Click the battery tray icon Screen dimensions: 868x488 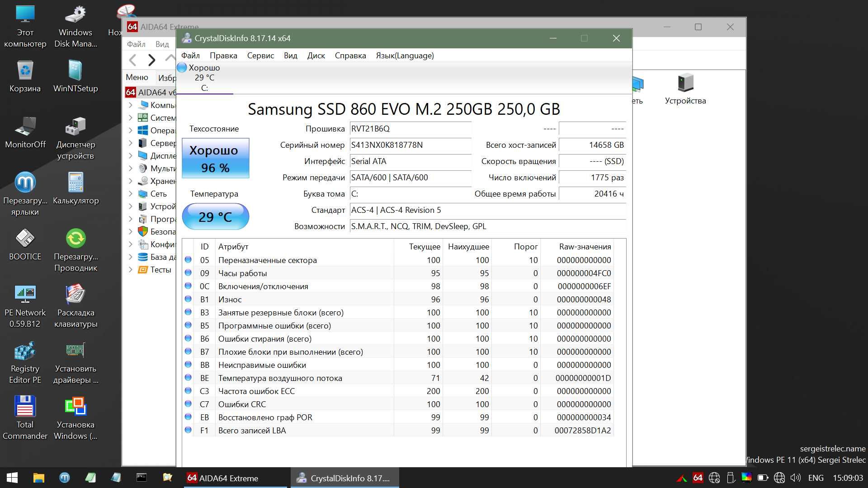click(x=763, y=478)
